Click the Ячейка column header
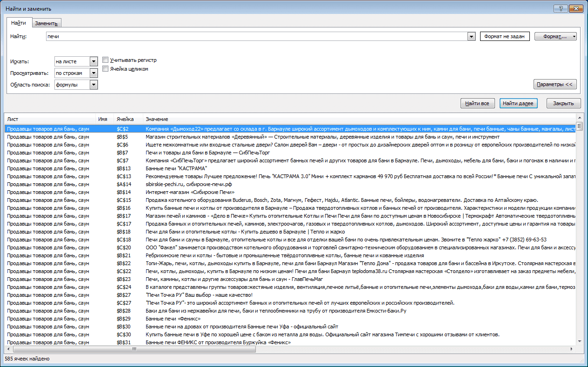The height and width of the screenshot is (367, 588). coord(128,120)
